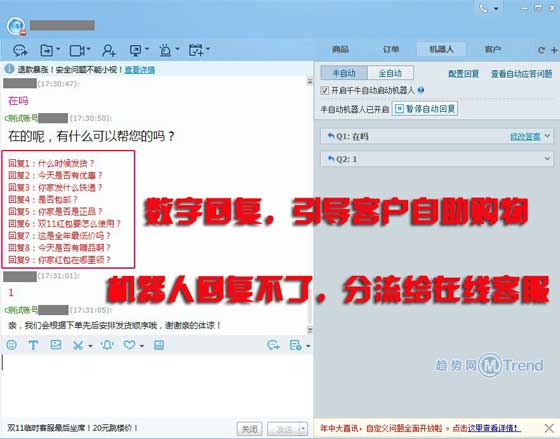Click the 关闭 button at bottom

coord(249,428)
